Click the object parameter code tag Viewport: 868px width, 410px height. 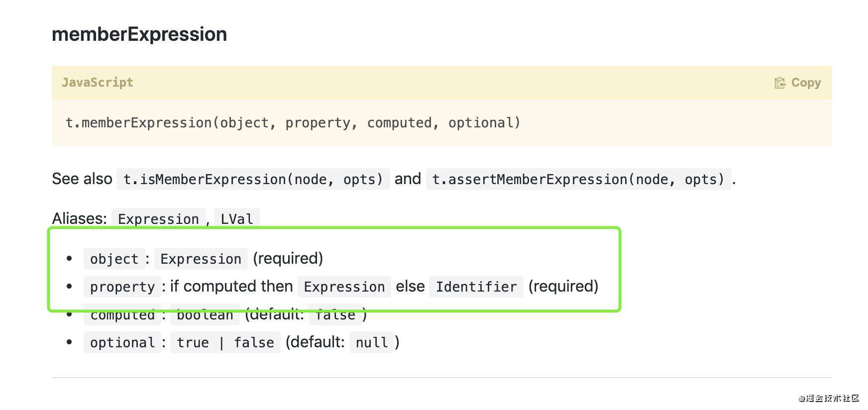point(114,259)
